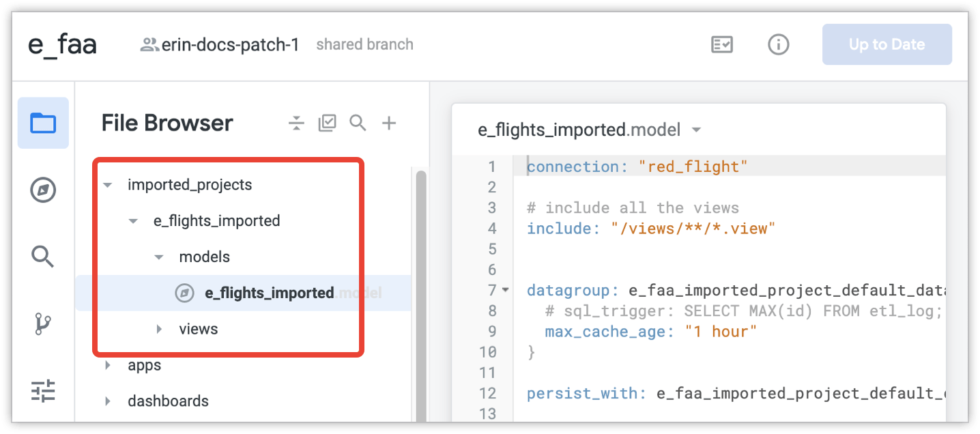Image resolution: width=980 pixels, height=434 pixels.
Task: Open the e_flights_imported.model tab dropdown
Action: coord(697,129)
